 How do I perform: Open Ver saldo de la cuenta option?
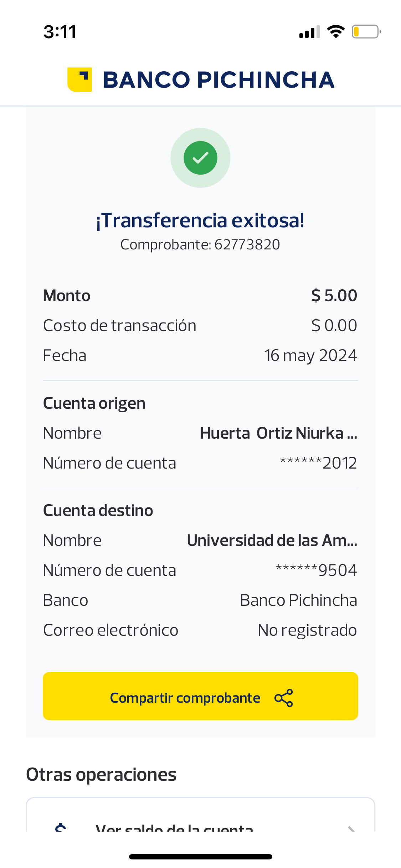point(174,828)
